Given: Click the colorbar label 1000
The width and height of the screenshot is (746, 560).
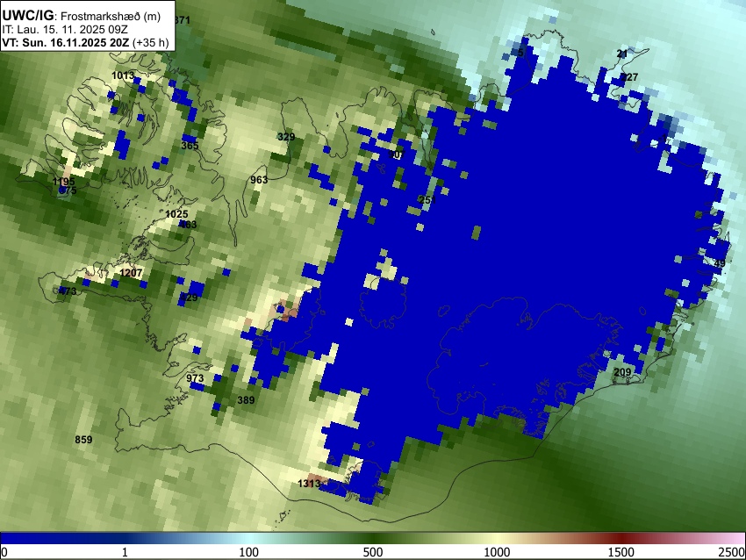Looking at the screenshot, I should (x=497, y=552).
